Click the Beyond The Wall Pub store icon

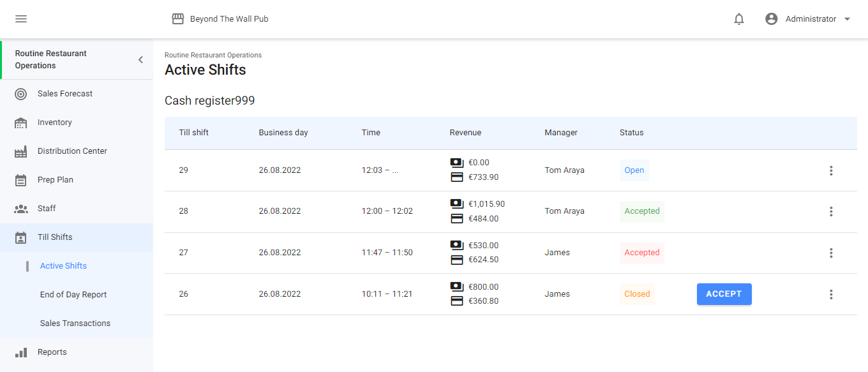tap(178, 19)
